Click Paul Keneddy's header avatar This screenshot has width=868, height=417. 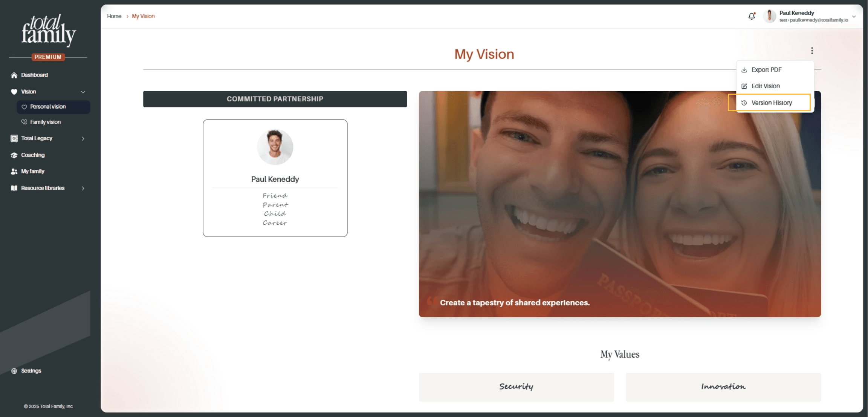point(769,16)
